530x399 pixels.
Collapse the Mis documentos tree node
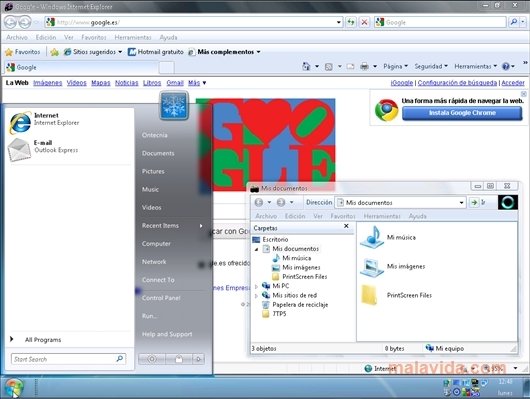[x=256, y=249]
